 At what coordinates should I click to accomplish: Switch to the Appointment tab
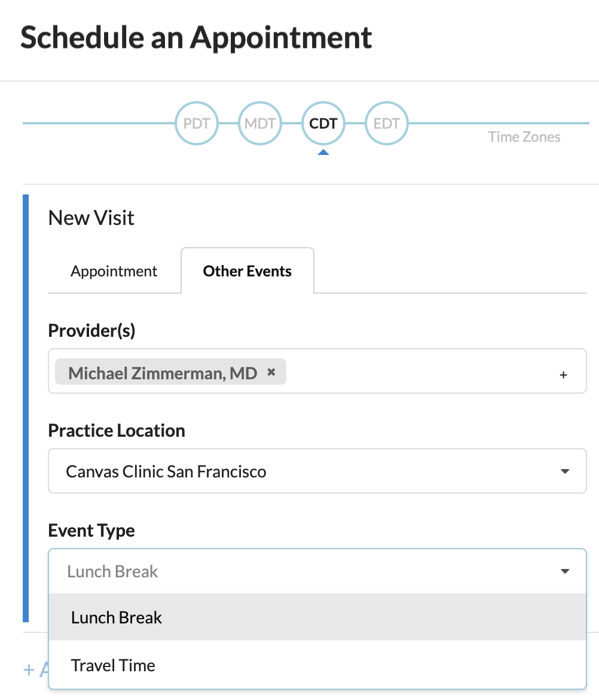[x=114, y=271]
